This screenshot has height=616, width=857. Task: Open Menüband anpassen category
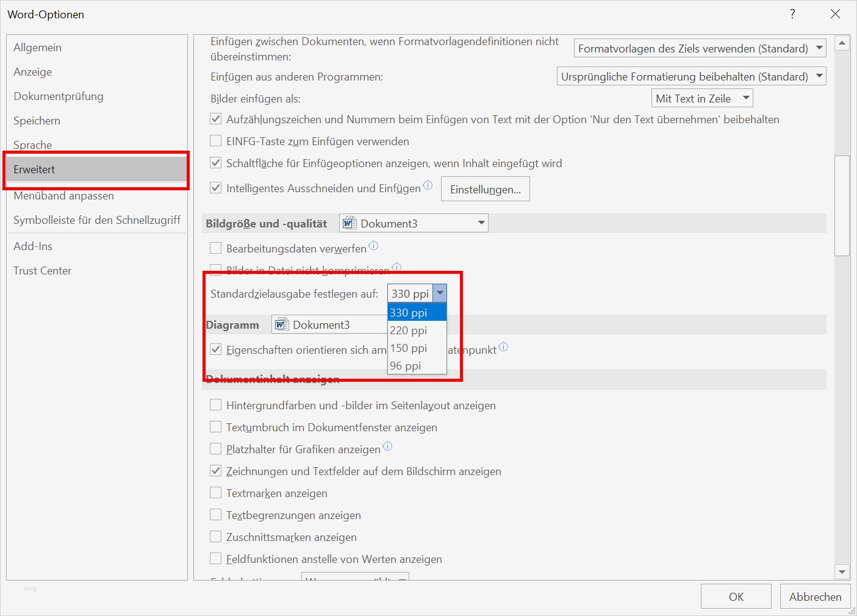[97, 196]
